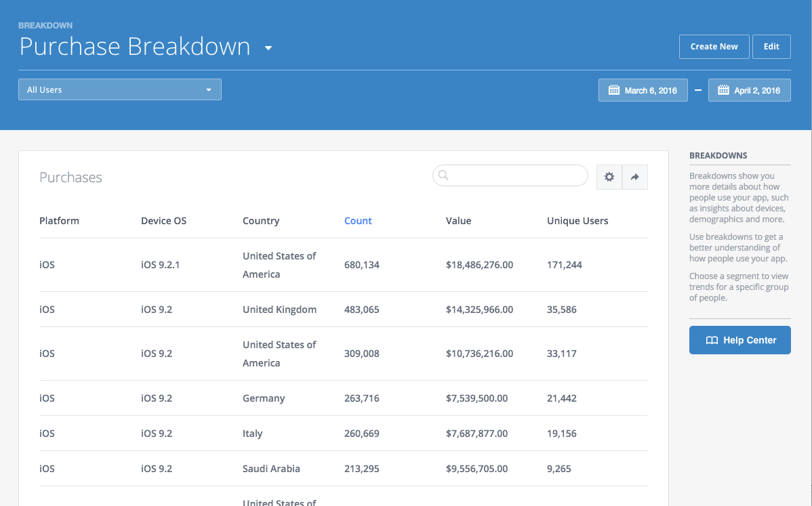Viewport: 812px width, 506px height.
Task: Sort by Unique Users column header
Action: pos(577,221)
